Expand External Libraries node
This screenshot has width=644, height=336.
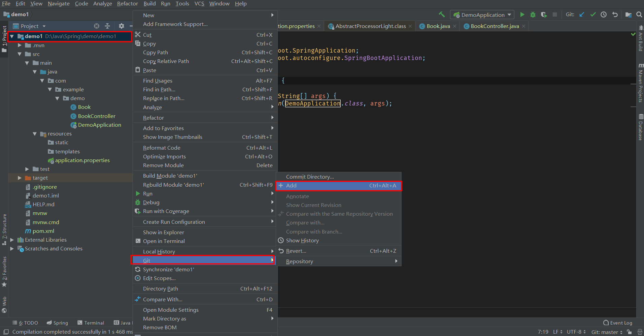click(x=12, y=240)
